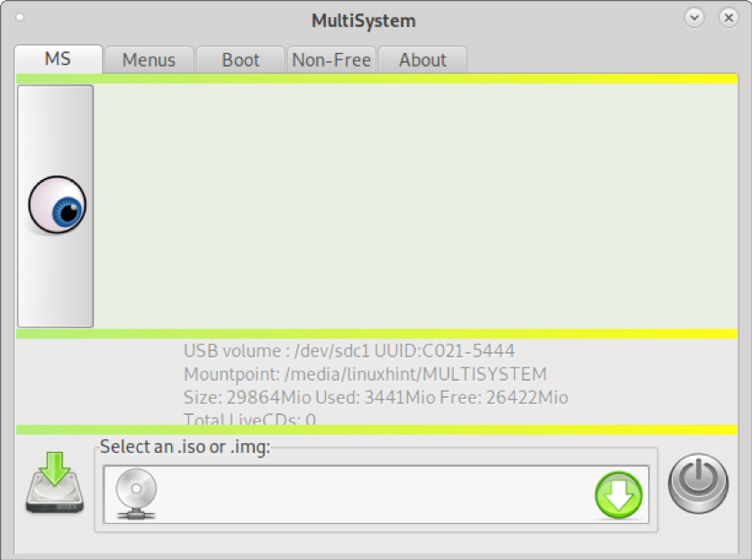Screen dimensions: 752x560
Task: Select the Boot tab
Action: pos(240,60)
